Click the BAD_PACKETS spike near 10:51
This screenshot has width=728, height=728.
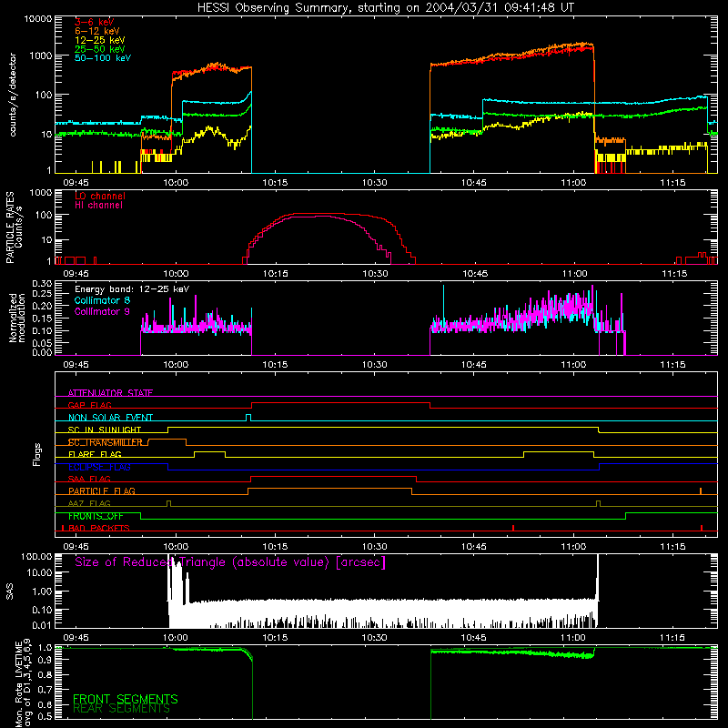pyautogui.click(x=513, y=528)
